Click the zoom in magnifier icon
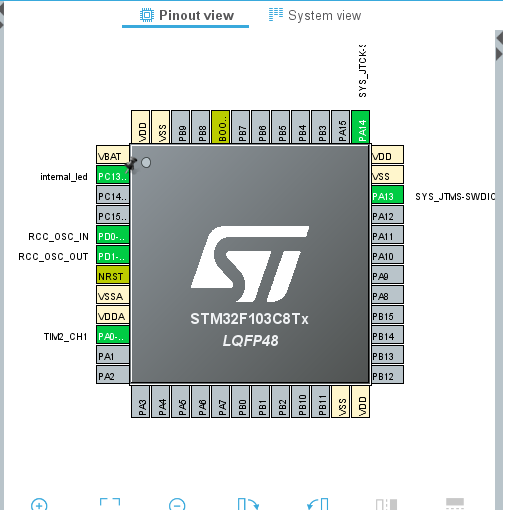 39,504
